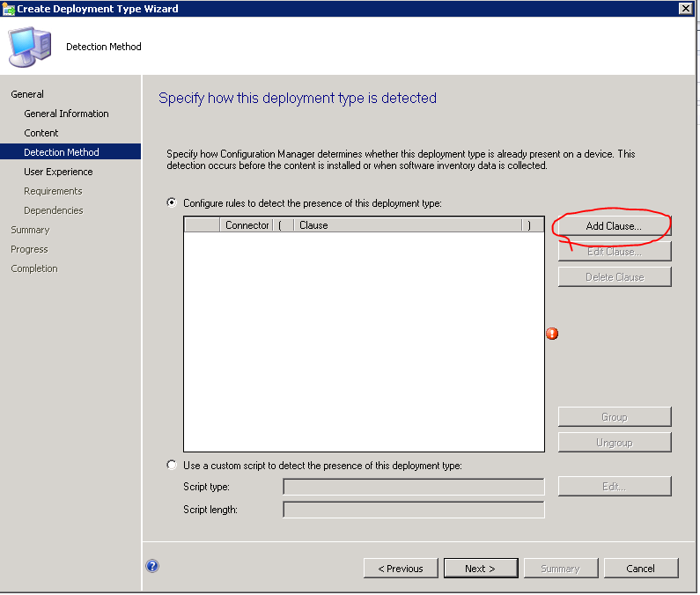Click the Connector column header

[x=247, y=225]
